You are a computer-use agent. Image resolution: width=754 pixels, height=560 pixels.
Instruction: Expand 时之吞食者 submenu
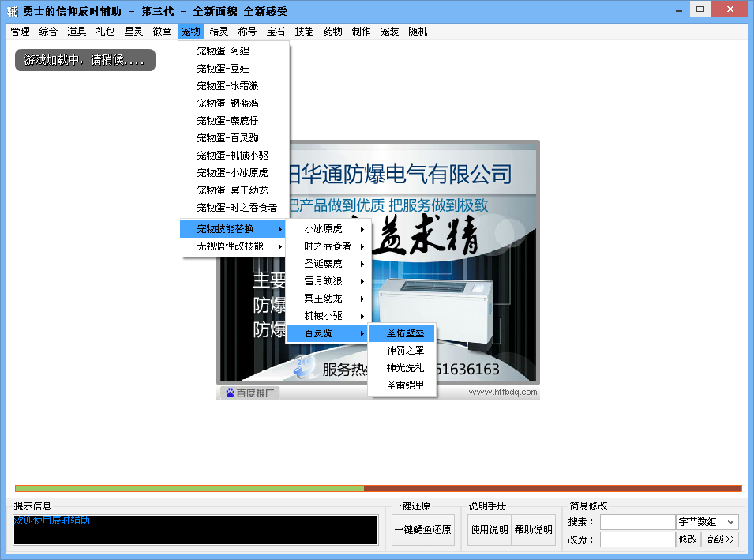click(x=328, y=246)
